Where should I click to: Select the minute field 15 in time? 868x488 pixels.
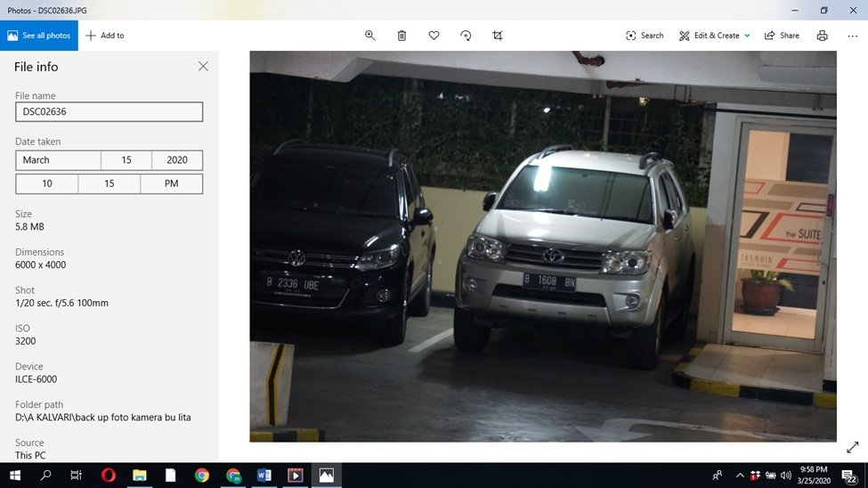pos(109,184)
